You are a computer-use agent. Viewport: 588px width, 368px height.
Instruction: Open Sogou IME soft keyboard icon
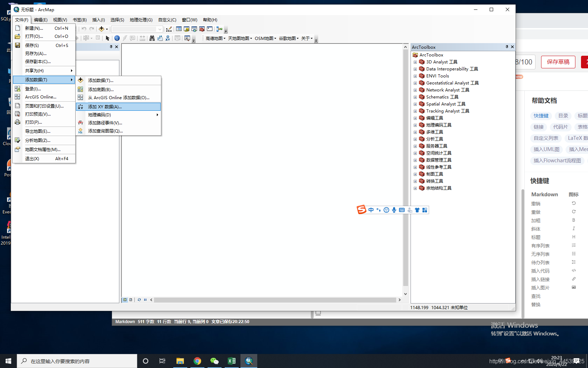tap(402, 210)
